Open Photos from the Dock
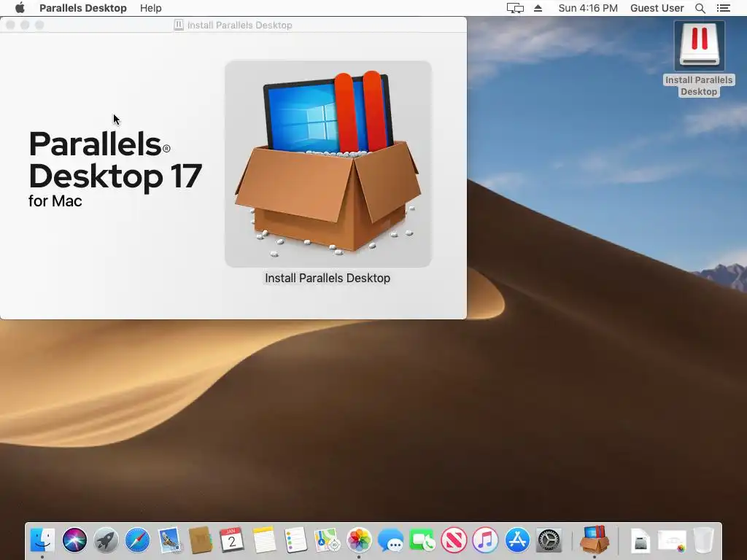747x560 pixels. point(359,540)
